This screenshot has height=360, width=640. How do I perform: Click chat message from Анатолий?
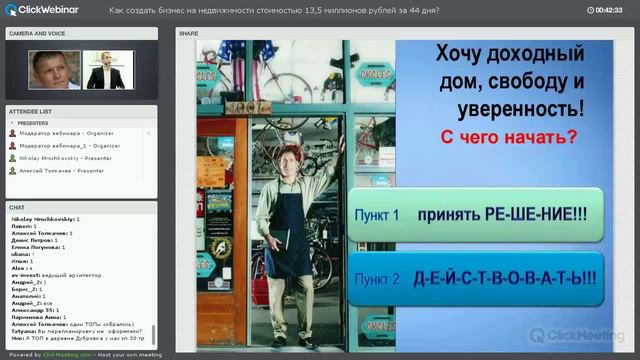(28, 296)
